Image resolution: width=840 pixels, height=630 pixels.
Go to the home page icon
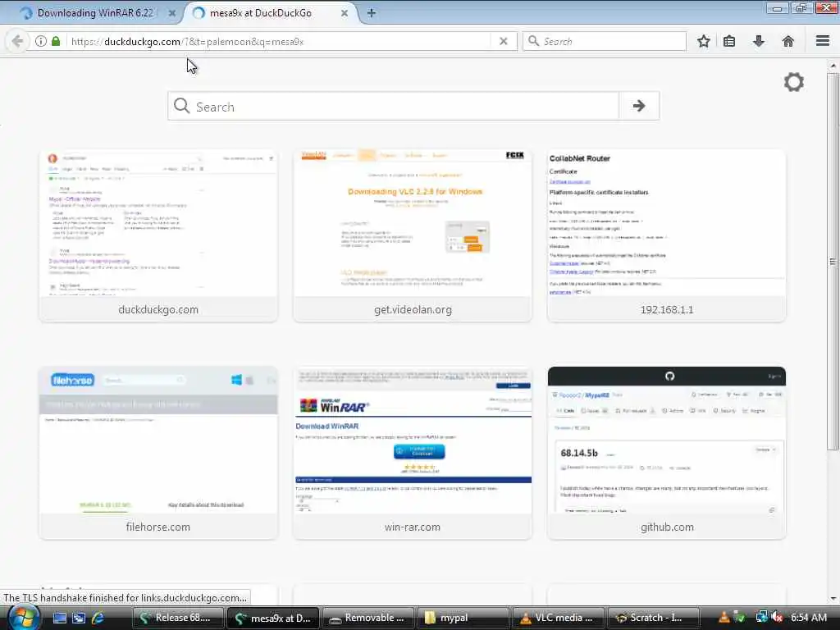click(x=788, y=41)
